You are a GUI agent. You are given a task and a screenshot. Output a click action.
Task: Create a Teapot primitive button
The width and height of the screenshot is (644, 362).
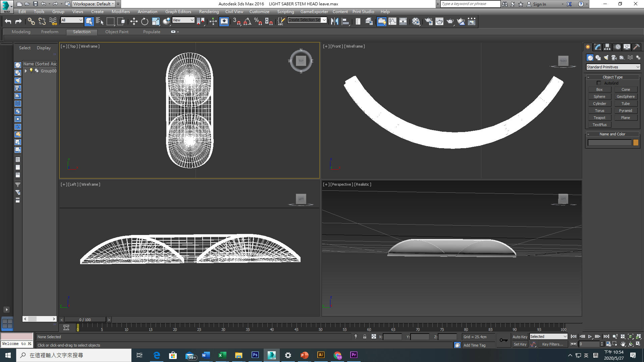point(599,118)
